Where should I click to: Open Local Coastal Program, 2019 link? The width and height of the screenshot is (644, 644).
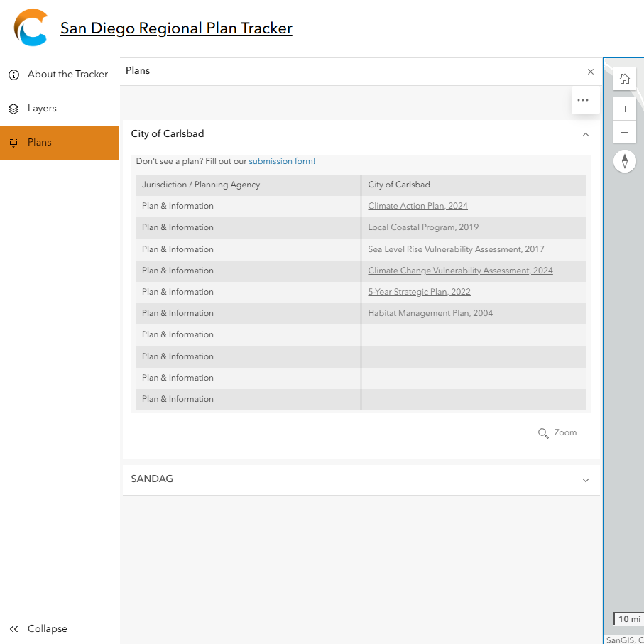click(423, 227)
